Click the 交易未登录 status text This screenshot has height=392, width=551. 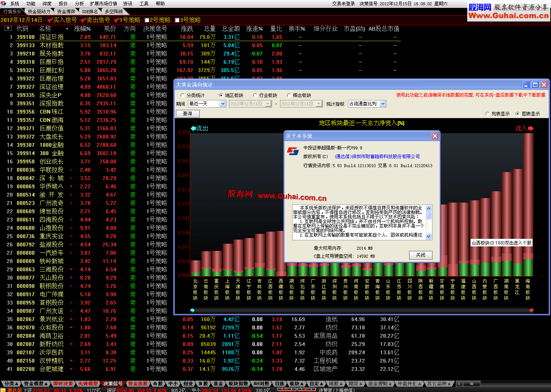[343, 4]
